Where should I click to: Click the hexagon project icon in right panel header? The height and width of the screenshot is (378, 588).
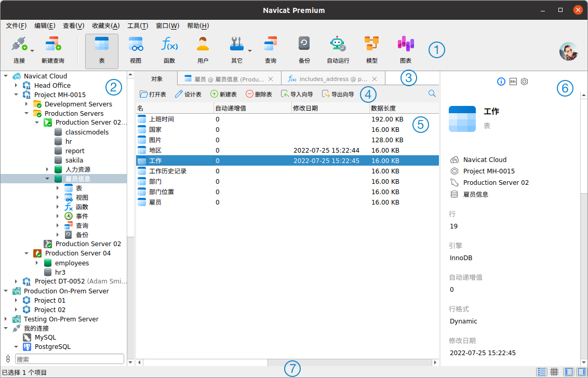525,82
